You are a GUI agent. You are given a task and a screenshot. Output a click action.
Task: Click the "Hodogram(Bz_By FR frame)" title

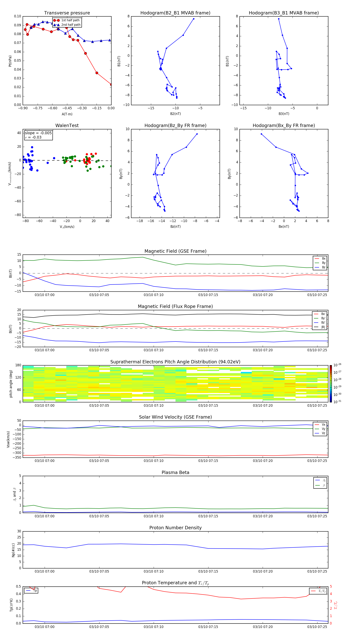click(175, 125)
